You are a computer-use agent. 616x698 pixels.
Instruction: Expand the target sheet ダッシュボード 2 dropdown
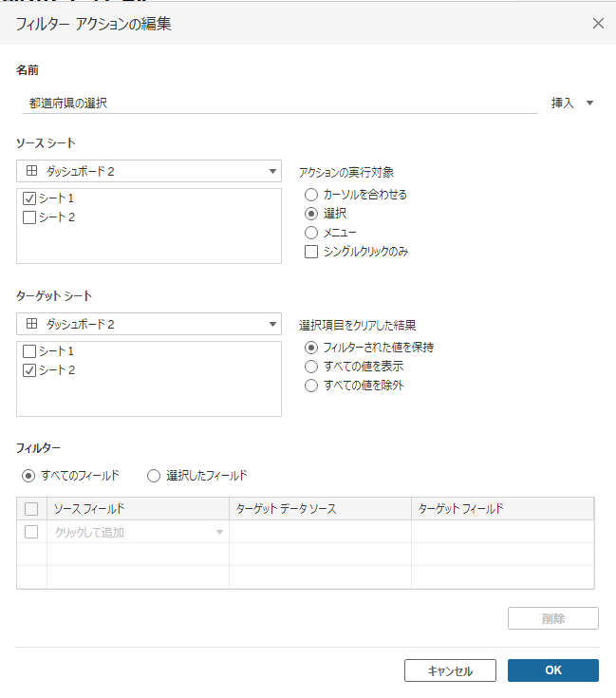[149, 324]
